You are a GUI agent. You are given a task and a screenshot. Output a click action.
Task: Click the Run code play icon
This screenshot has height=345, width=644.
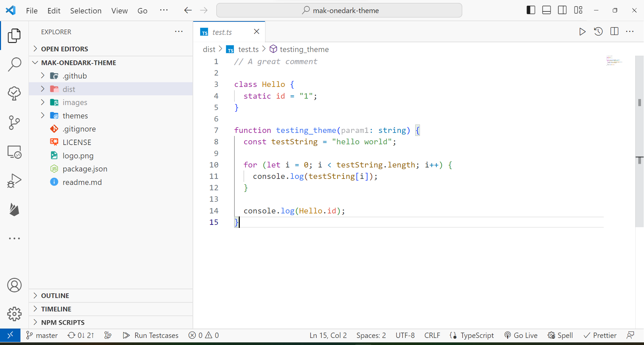tap(582, 32)
